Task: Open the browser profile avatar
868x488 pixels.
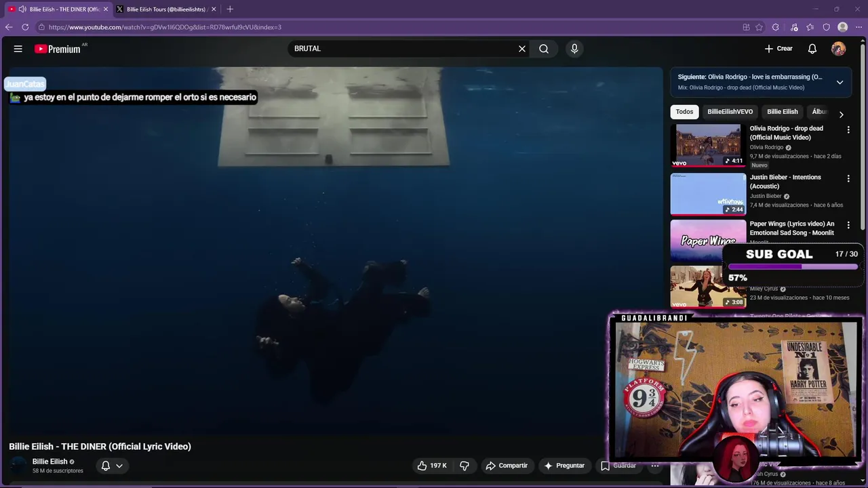Action: [x=843, y=27]
